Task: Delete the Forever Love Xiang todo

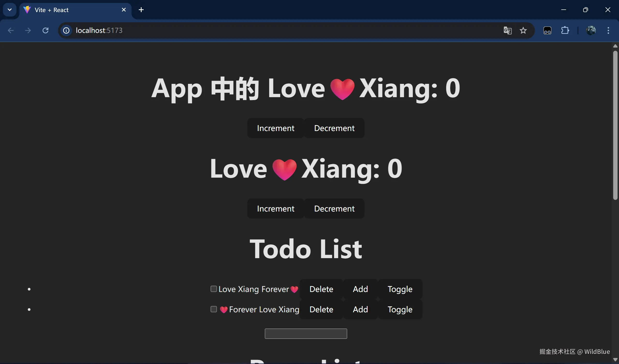Action: 321,309
